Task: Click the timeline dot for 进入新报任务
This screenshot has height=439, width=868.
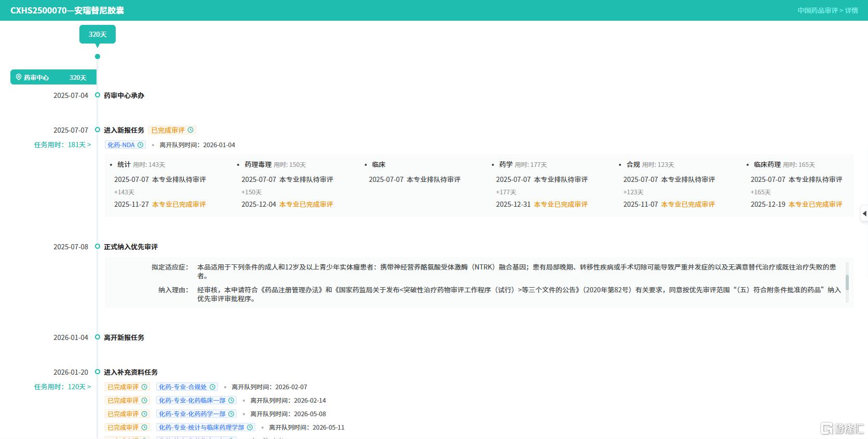Action: coord(97,130)
